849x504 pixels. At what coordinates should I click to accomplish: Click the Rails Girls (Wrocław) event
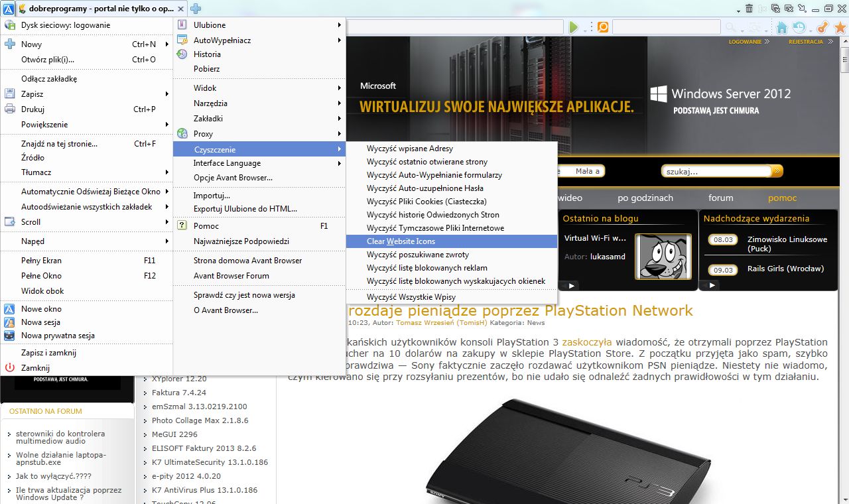[x=785, y=269]
